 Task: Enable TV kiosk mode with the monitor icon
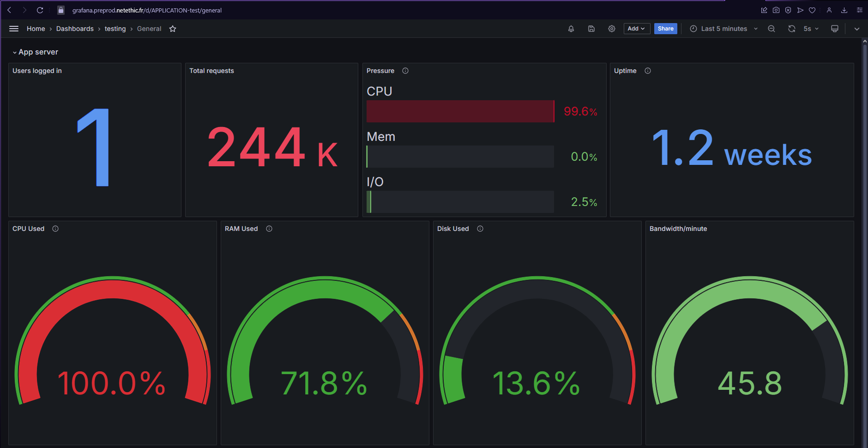pos(834,29)
